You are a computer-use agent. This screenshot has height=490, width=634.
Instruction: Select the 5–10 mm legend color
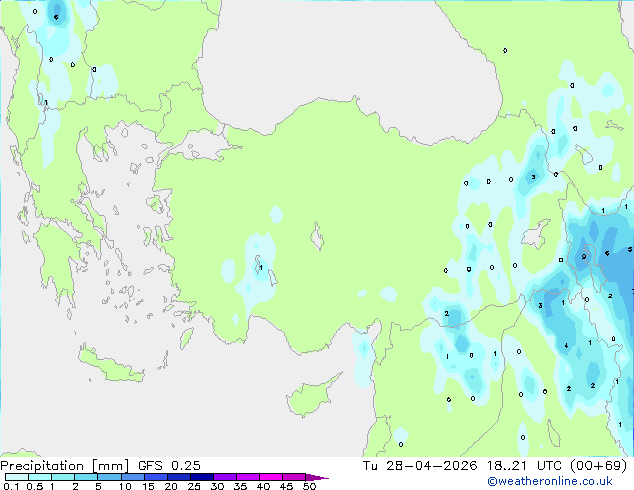pyautogui.click(x=109, y=477)
